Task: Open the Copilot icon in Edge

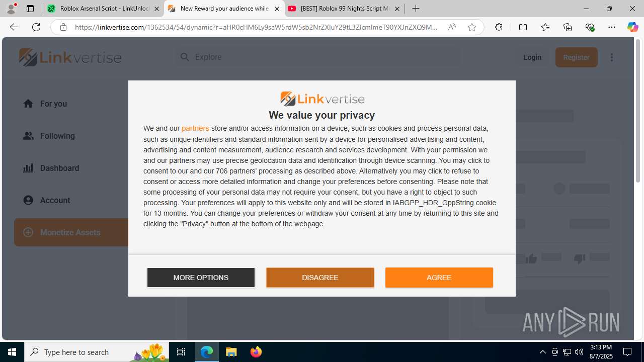Action: point(632,27)
